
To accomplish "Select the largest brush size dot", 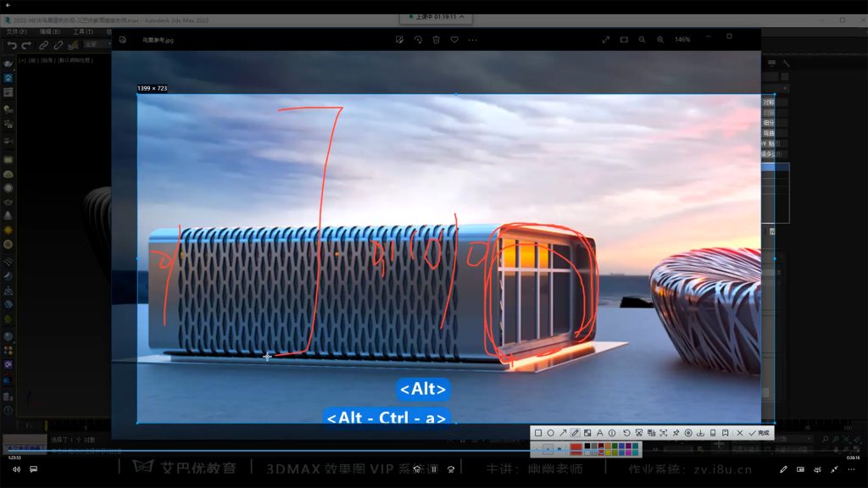I will pos(559,448).
